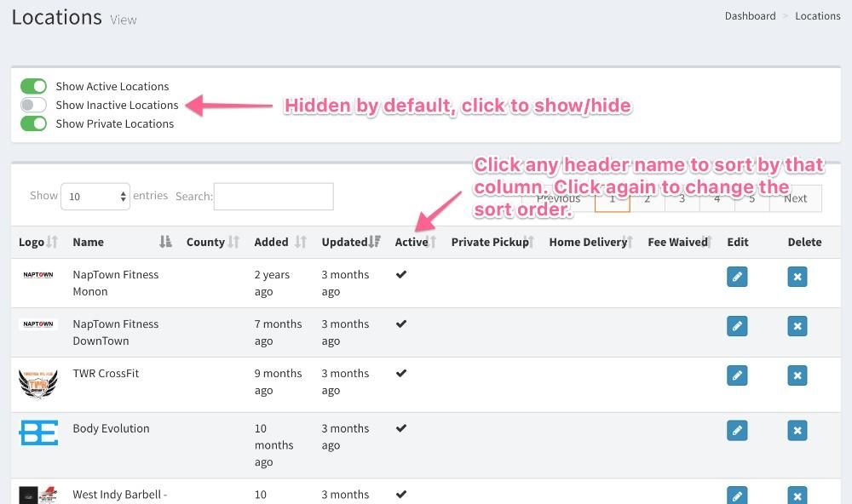Viewport: 852px width, 504px height.
Task: Open the entries-per-page dropdown
Action: click(x=95, y=197)
